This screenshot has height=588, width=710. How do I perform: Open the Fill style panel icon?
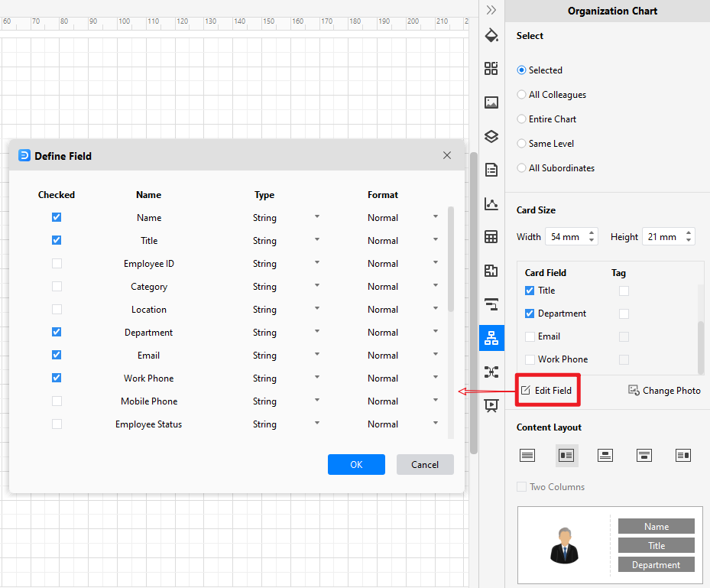[x=491, y=35]
